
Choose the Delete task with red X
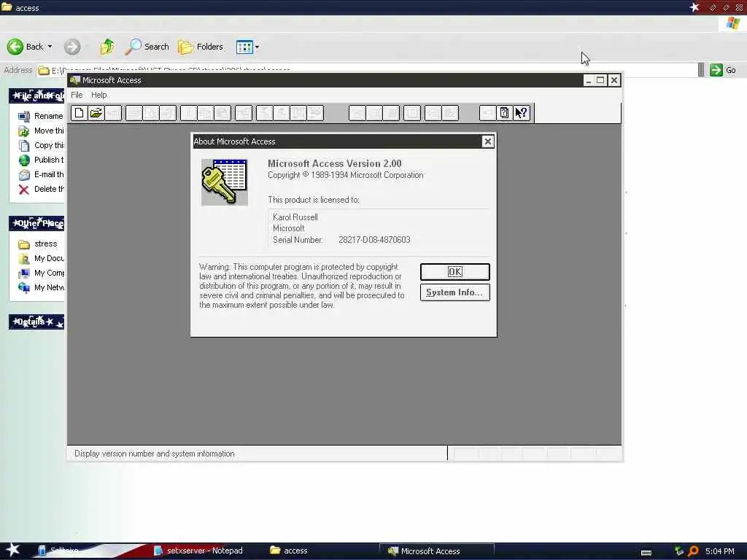(41, 189)
